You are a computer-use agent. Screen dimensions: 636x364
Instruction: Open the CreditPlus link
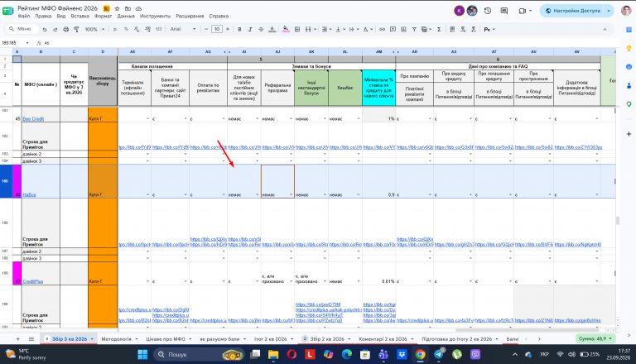(33, 281)
